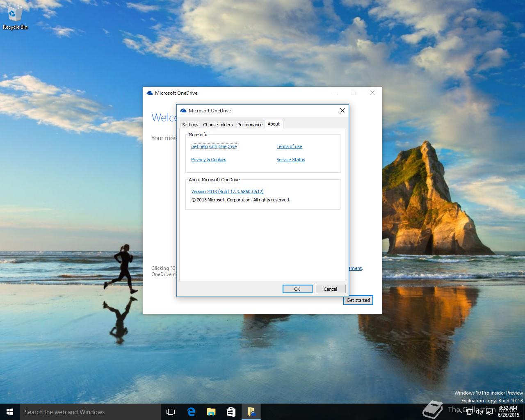Screen dimensions: 525x420
Task: Select the About tab
Action: click(274, 124)
